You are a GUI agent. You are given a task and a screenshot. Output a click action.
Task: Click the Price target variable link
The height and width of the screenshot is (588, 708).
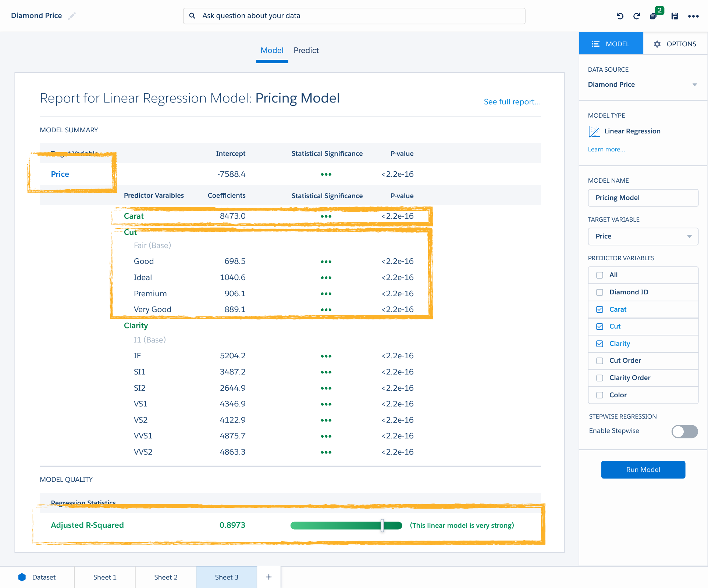point(60,174)
